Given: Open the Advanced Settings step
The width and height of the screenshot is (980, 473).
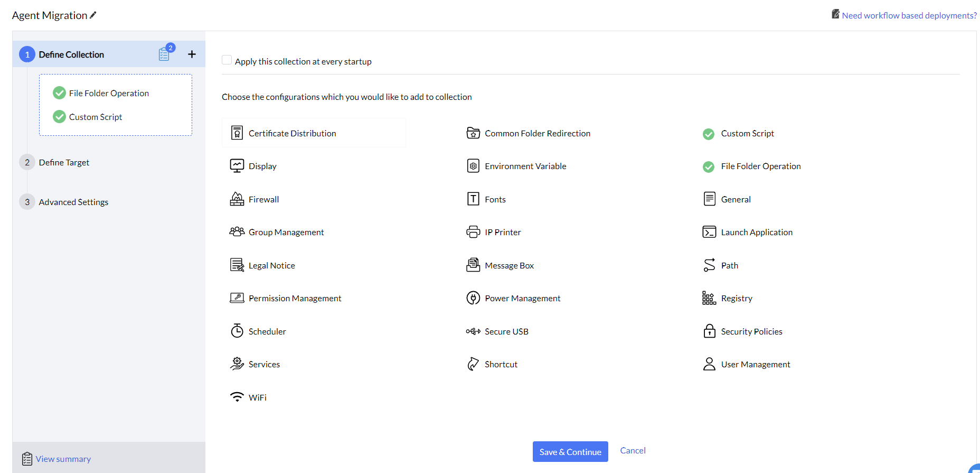Looking at the screenshot, I should click(x=73, y=202).
